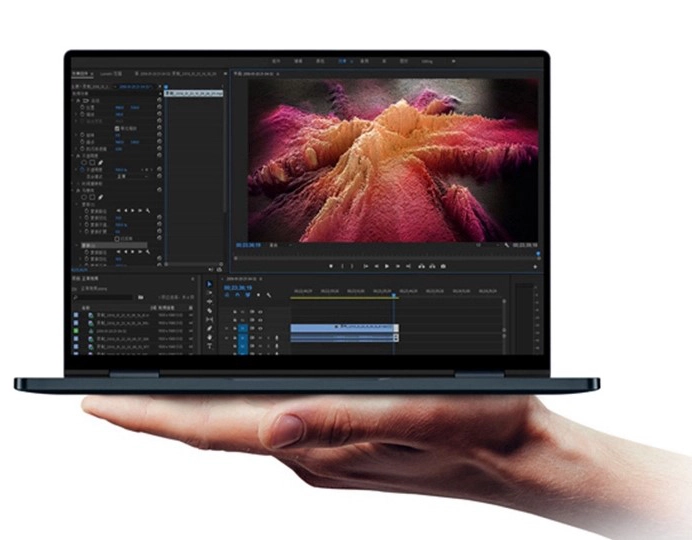692x540 pixels.
Task: Select the Ripple Edit tool
Action: pos(210,302)
